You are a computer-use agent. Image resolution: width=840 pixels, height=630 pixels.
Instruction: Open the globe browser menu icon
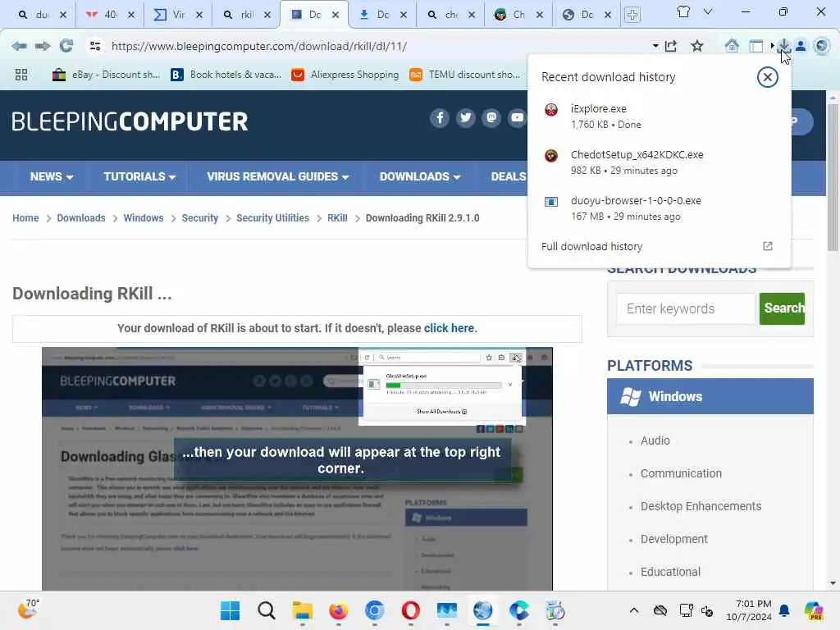click(822, 46)
